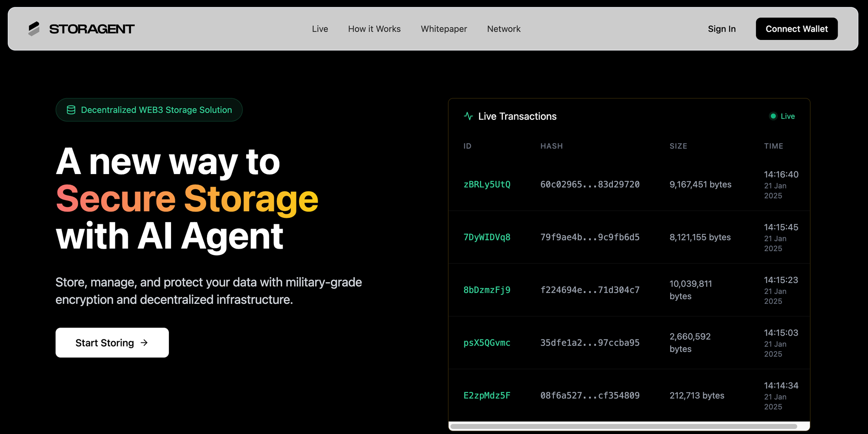The height and width of the screenshot is (434, 868).
Task: Click the arrow icon in Start Storing
Action: tap(144, 343)
